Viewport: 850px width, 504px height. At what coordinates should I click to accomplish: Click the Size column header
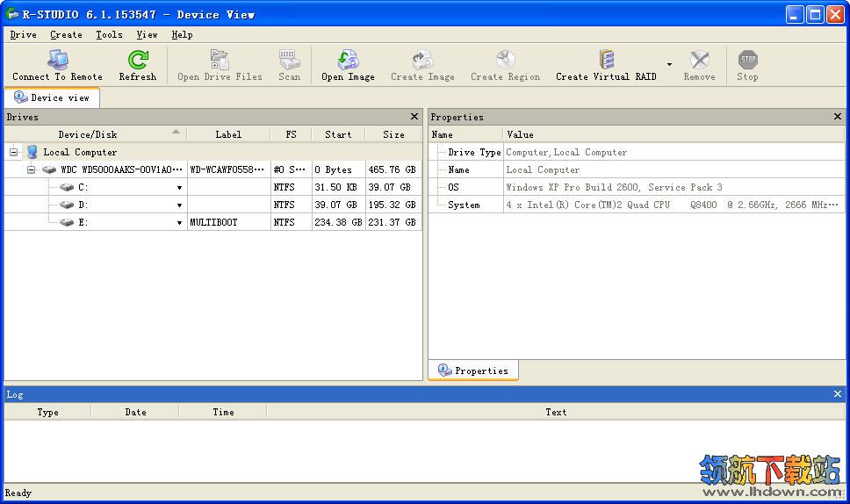tap(393, 134)
